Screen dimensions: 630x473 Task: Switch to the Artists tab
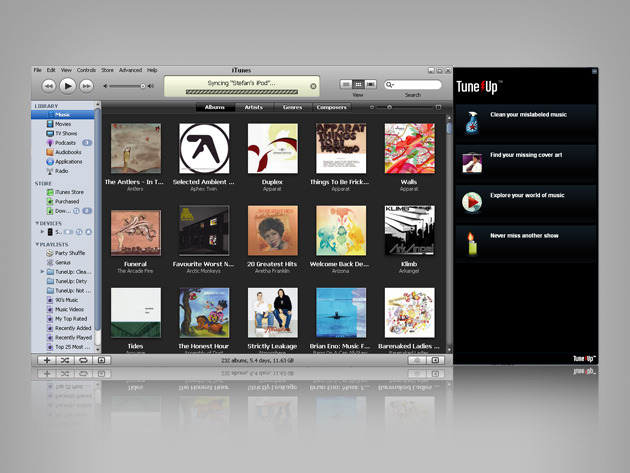[254, 106]
